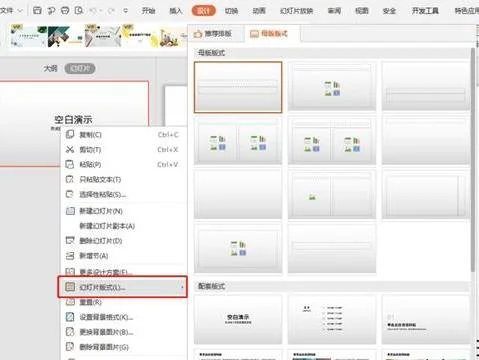Viewport: 479px width, 360px height.
Task: Open the quick access toolbar customize dropdown
Action: point(126,11)
